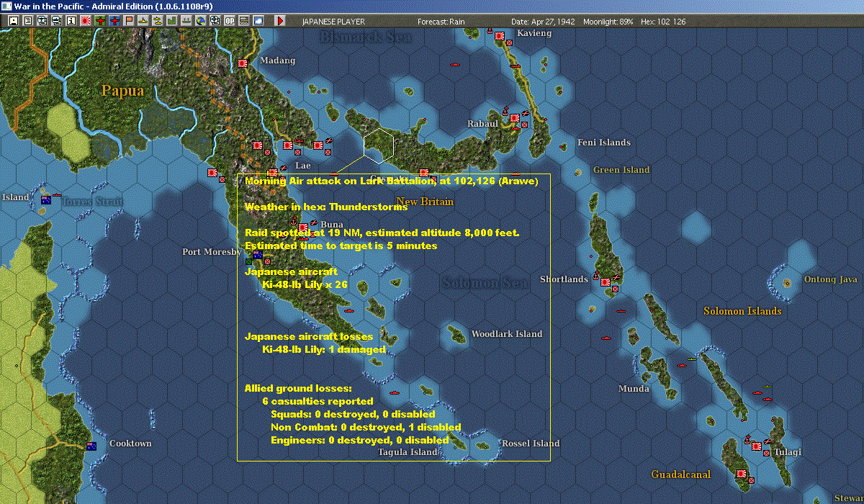Click the Feni Islands map label
864x504 pixels.
(x=604, y=143)
